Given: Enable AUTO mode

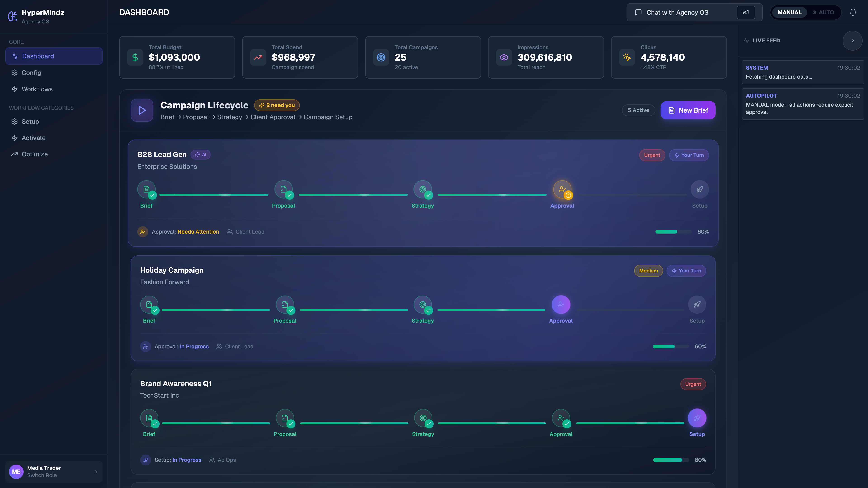Looking at the screenshot, I should tap(824, 12).
